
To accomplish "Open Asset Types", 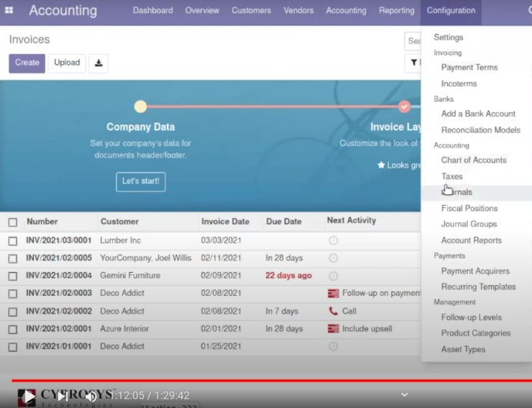I will pos(463,349).
